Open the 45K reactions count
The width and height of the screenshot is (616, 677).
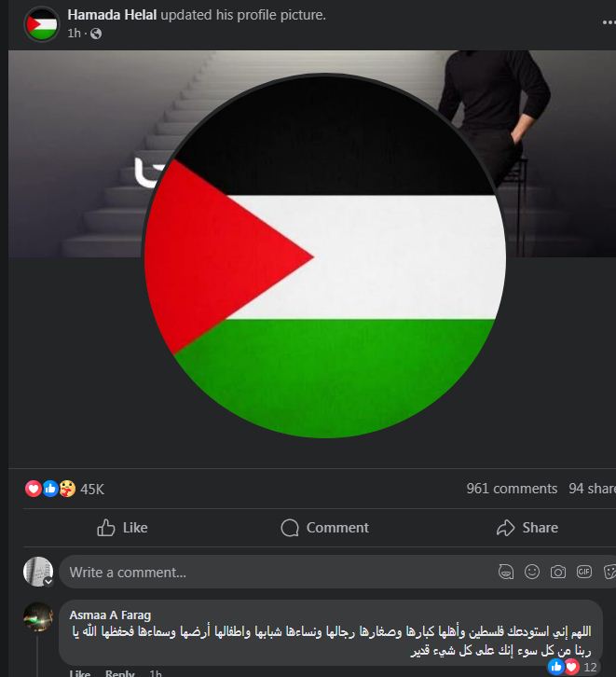click(x=92, y=490)
